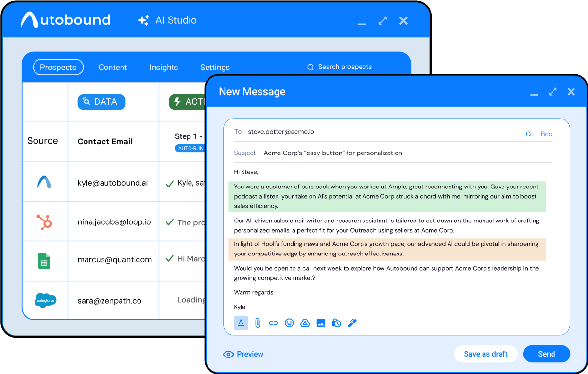
Task: Click the nina.jacobs@loop.io email cell
Action: pos(114,222)
